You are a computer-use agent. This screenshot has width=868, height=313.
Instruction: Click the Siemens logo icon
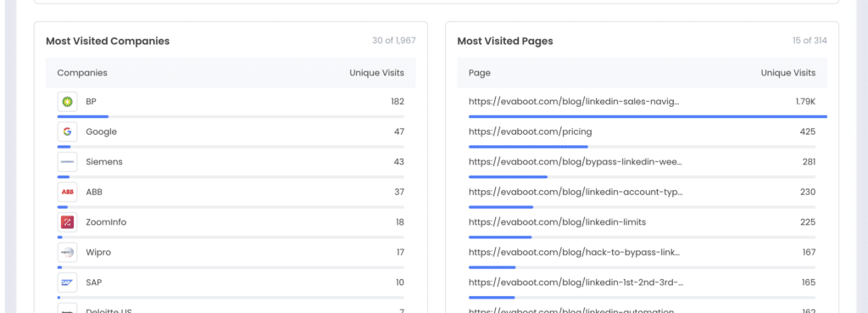coord(68,162)
